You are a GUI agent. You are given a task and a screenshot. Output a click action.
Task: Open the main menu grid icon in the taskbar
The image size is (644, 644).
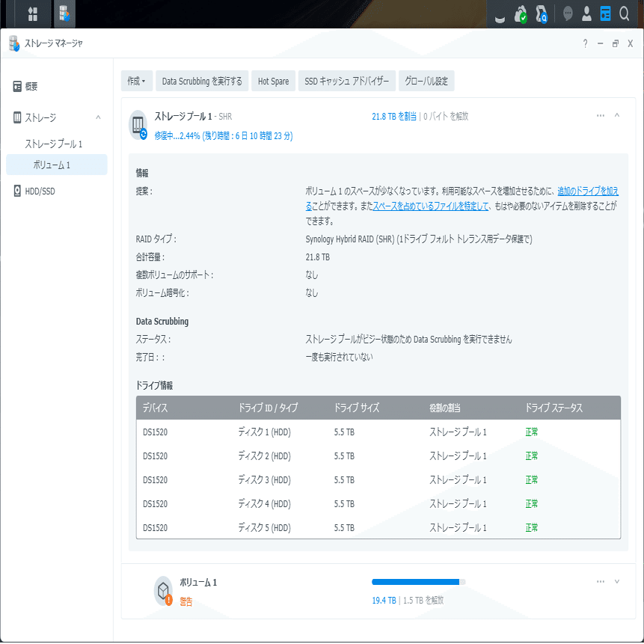pos(31,13)
